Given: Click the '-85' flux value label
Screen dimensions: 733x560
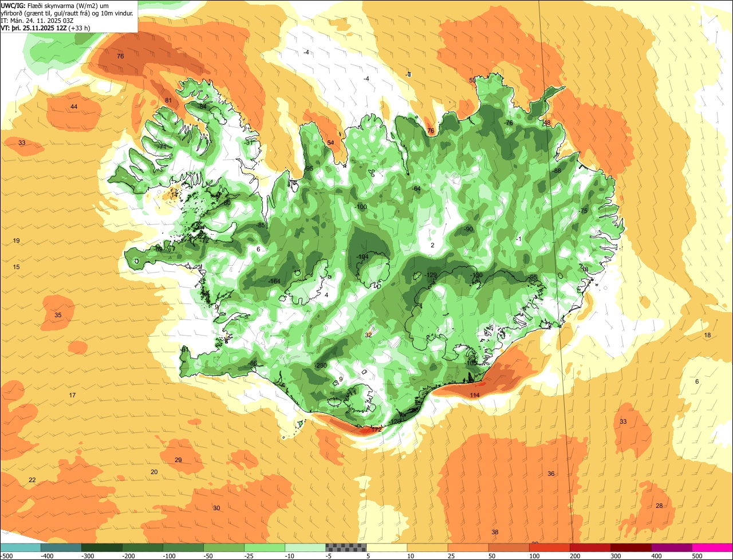Looking at the screenshot, I should click(261, 226).
